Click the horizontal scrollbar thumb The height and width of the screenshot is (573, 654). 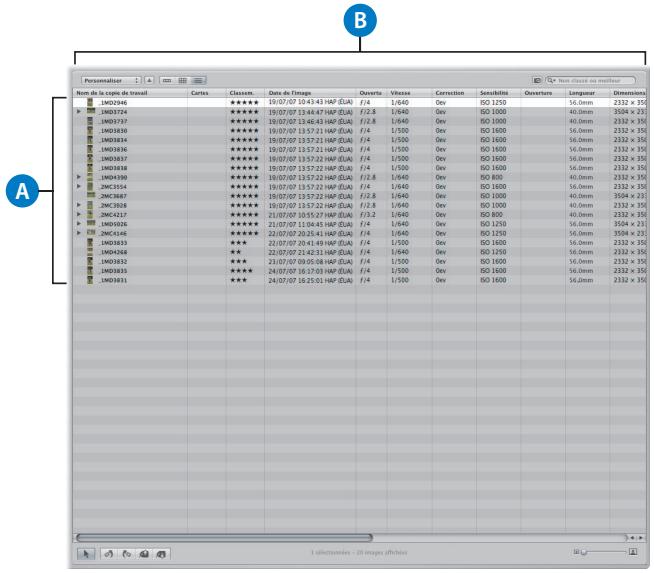click(x=224, y=538)
